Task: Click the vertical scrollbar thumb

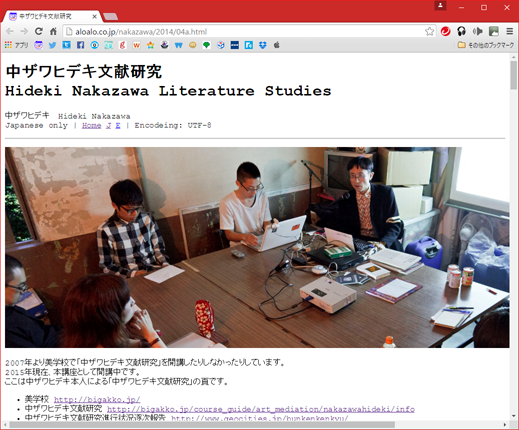Action: (x=514, y=75)
